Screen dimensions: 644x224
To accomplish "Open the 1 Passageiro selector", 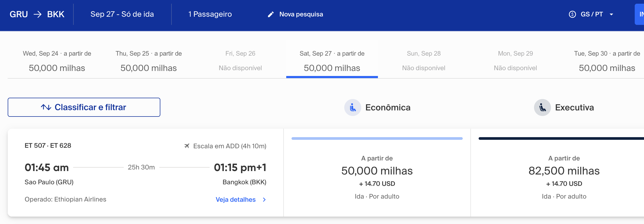I will pos(210,14).
